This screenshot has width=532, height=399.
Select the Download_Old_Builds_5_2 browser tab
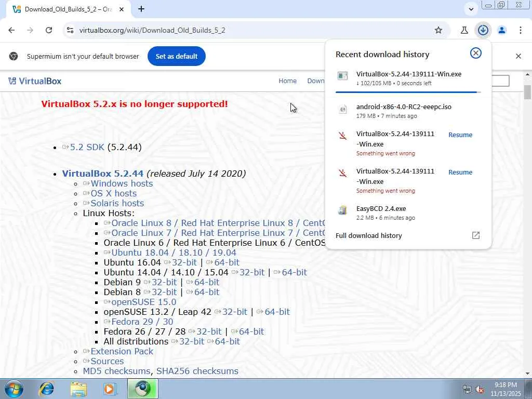click(68, 9)
